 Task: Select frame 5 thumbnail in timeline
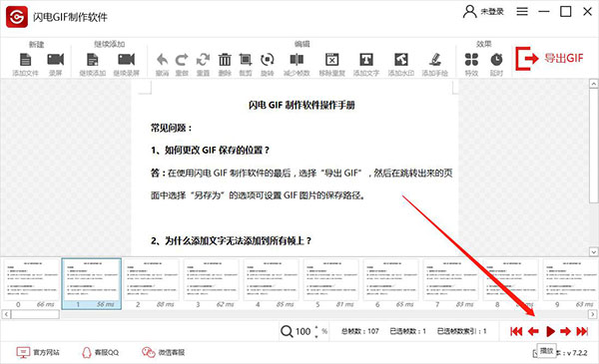tap(330, 283)
